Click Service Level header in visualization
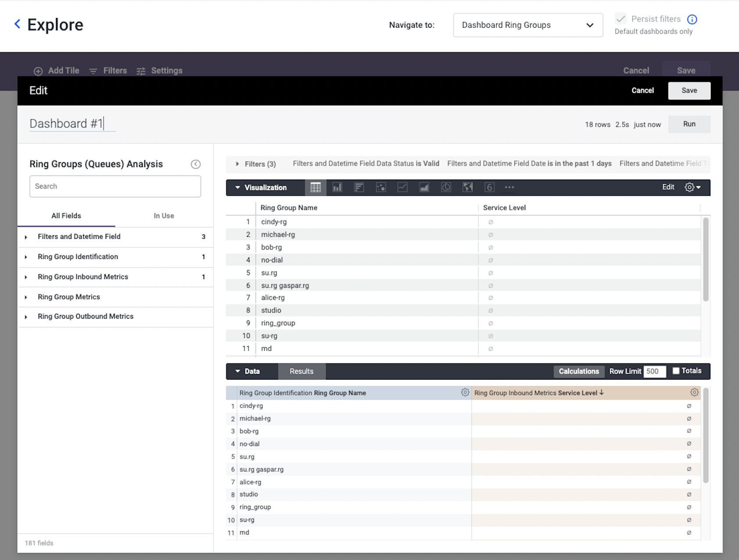Image resolution: width=739 pixels, height=560 pixels. (504, 208)
